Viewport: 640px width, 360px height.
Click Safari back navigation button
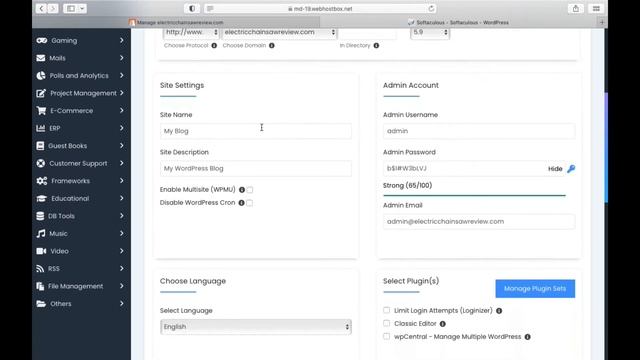click(x=41, y=8)
